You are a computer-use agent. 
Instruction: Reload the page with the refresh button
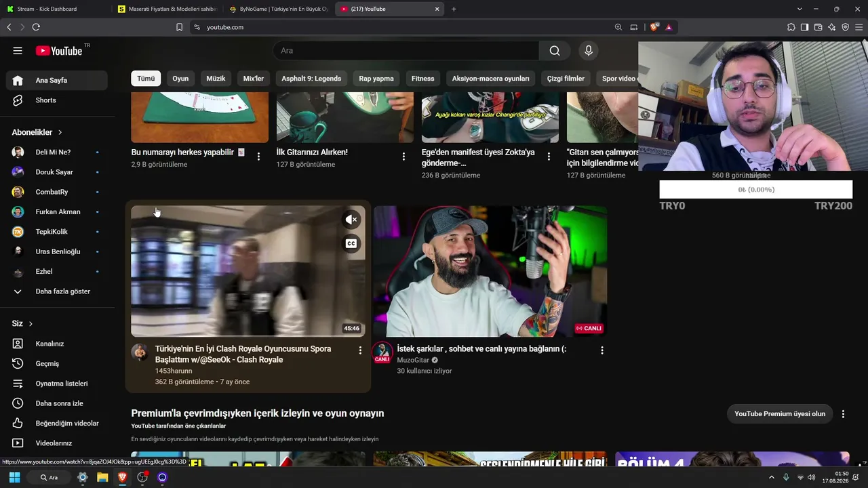(x=36, y=27)
